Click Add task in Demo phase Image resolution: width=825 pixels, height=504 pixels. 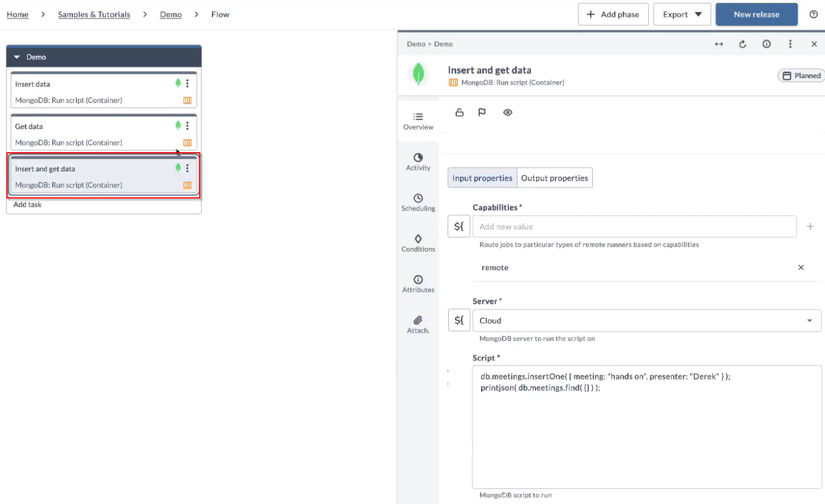tap(27, 204)
